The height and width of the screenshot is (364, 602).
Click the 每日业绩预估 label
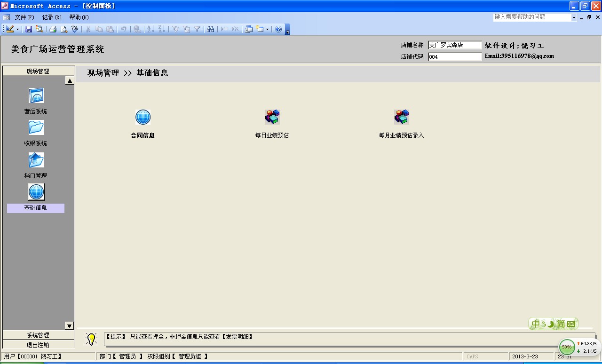(272, 135)
